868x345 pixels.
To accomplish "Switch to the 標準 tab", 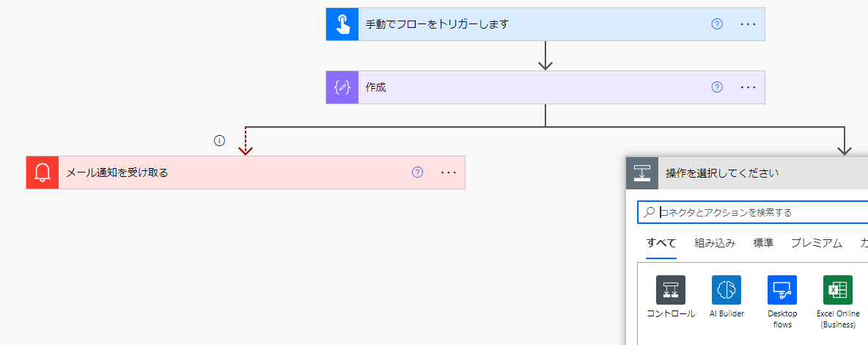I will click(763, 244).
